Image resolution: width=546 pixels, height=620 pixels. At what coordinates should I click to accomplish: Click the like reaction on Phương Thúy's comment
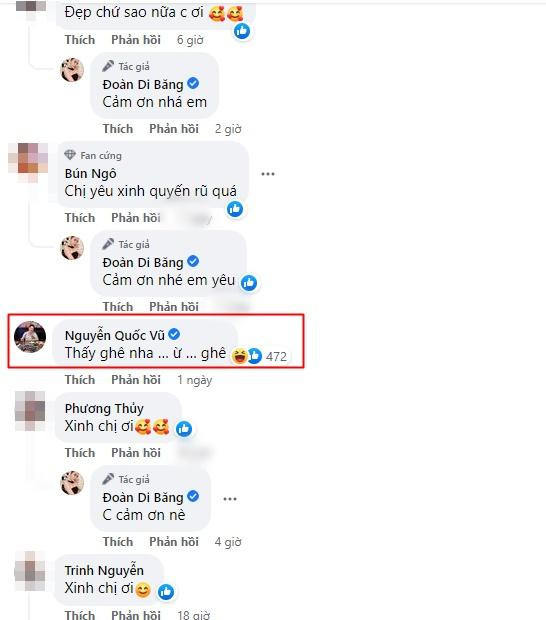coord(184,429)
